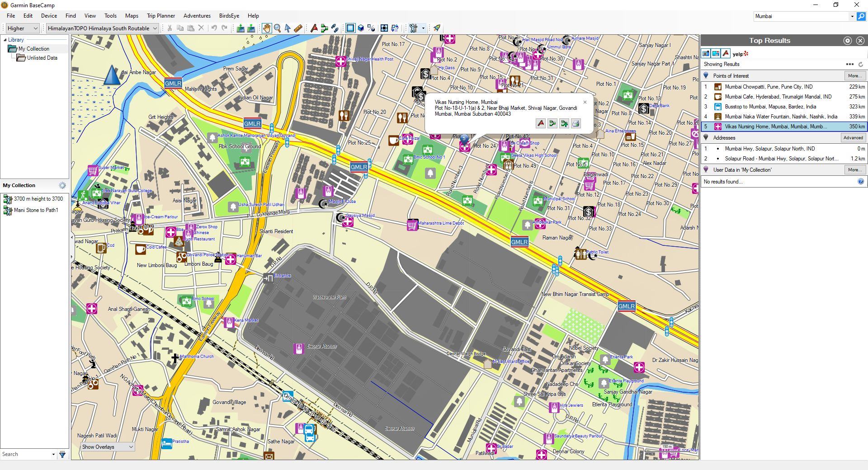Image resolution: width=868 pixels, height=470 pixels.
Task: Click the Cut scissors icon
Action: point(170,28)
